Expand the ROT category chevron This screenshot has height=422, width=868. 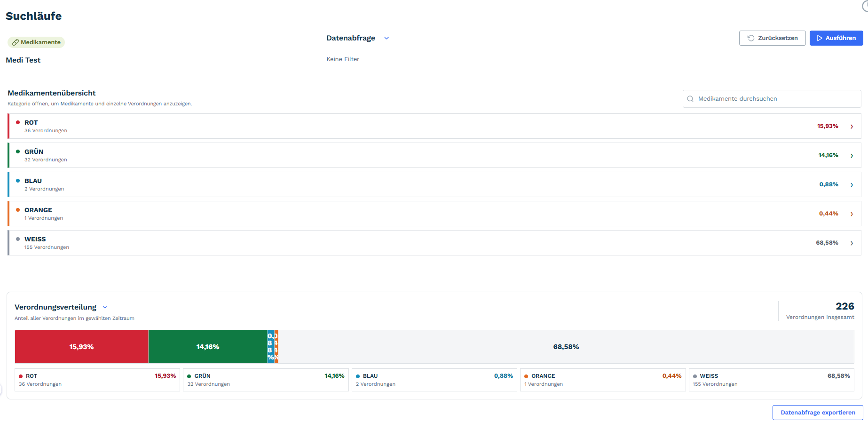pos(852,127)
